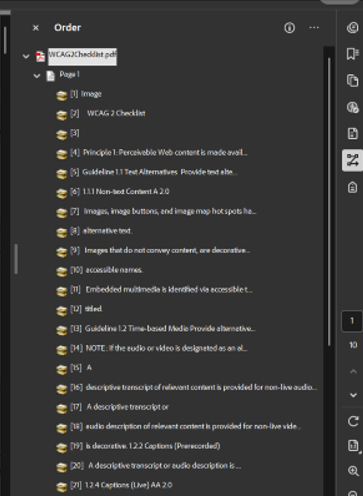Image resolution: width=363 pixels, height=497 pixels.
Task: Open the Order panel info icon
Action: 289,28
